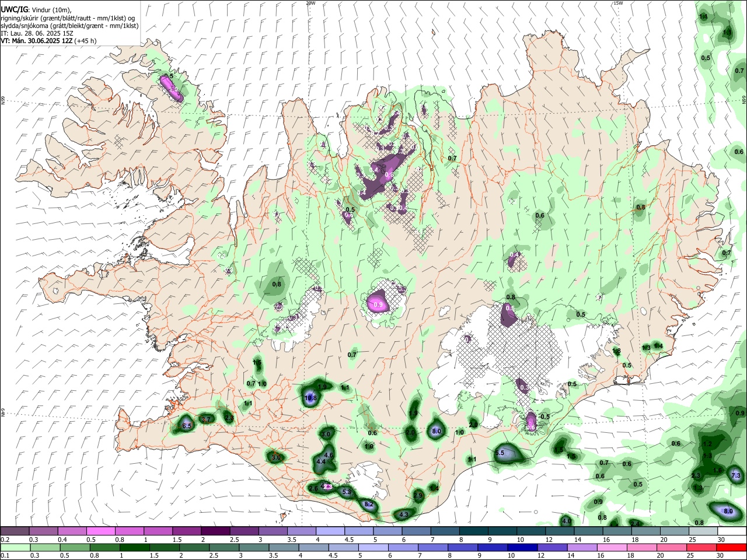Pick the palest green 0.1 legend swatch
Image resolution: width=747 pixels, height=560 pixels.
pos(15,547)
